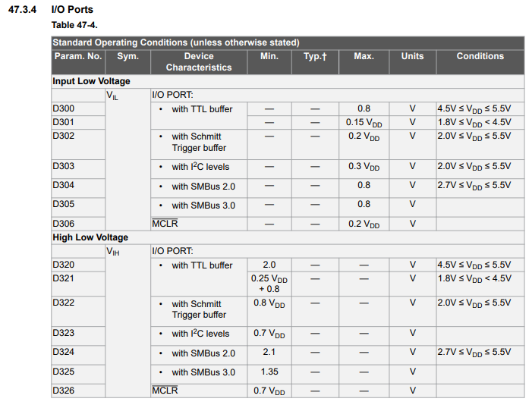This screenshot has width=532, height=408.
Task: Click the D321 condition 1.8V ≤ VDD < 4.5V
Action: pos(474,279)
